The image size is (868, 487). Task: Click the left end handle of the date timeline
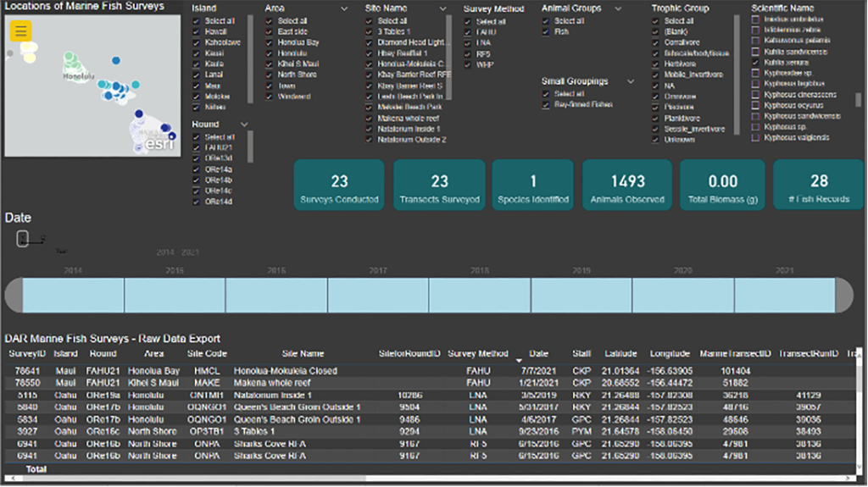tap(14, 295)
